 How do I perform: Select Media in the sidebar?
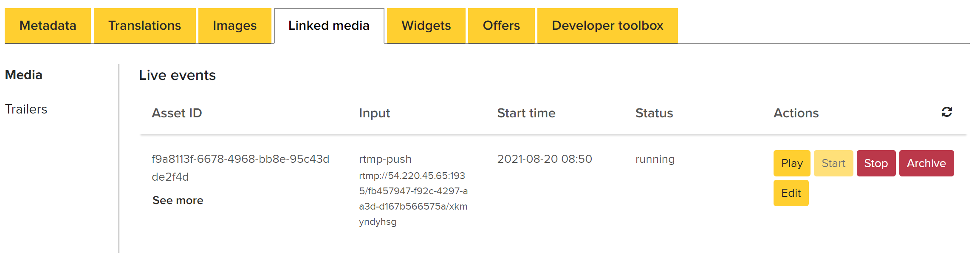click(x=24, y=75)
